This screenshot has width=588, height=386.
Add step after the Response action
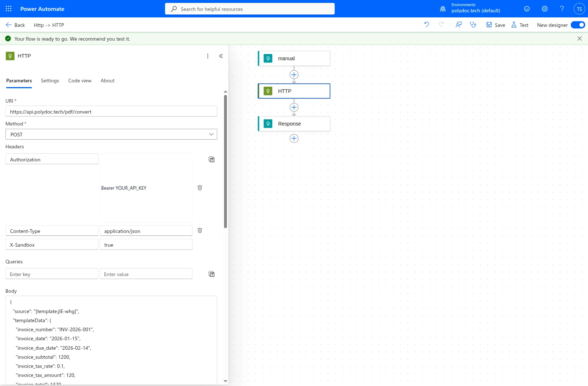[x=294, y=139]
